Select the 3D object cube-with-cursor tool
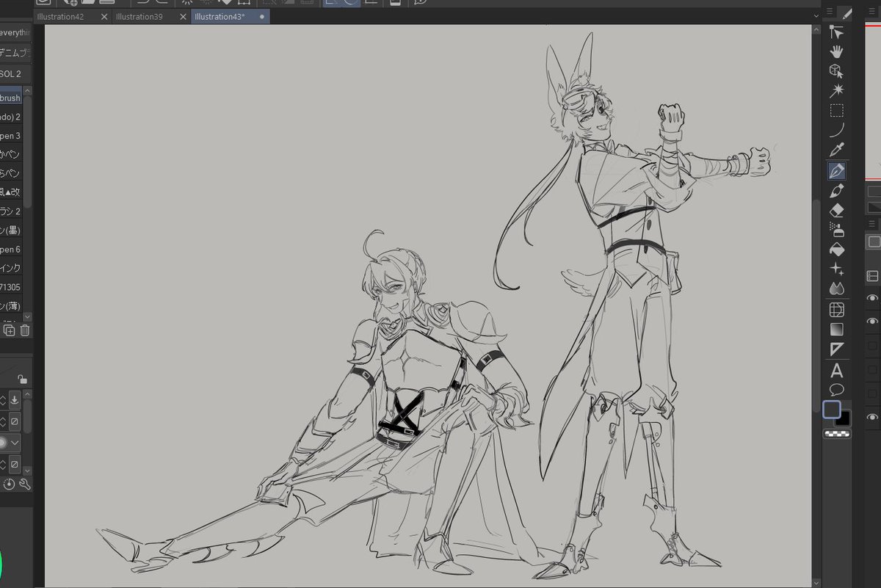This screenshot has width=881, height=588. 836,71
